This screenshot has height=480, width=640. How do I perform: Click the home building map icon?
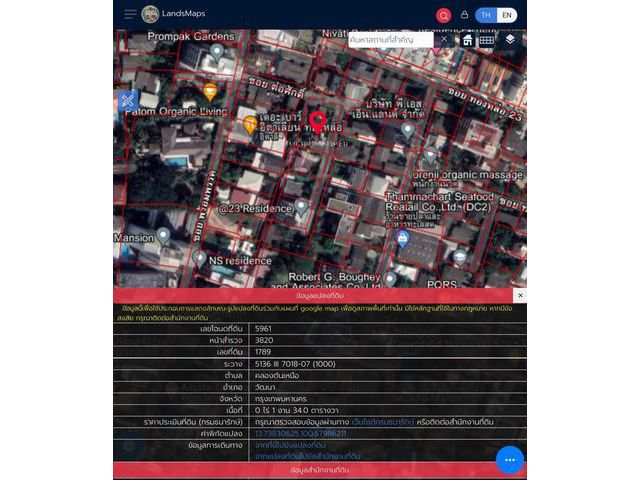468,40
